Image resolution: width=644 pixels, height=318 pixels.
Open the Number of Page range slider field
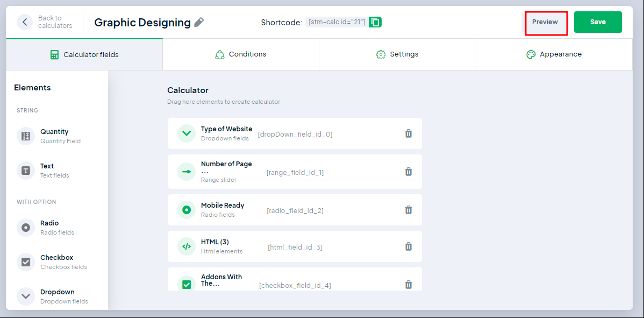coord(226,172)
